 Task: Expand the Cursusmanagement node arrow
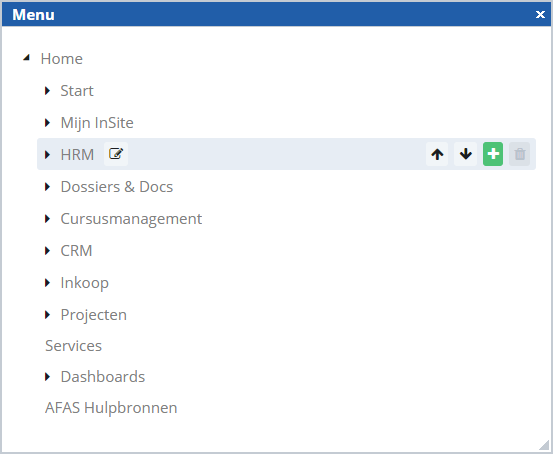coord(48,219)
